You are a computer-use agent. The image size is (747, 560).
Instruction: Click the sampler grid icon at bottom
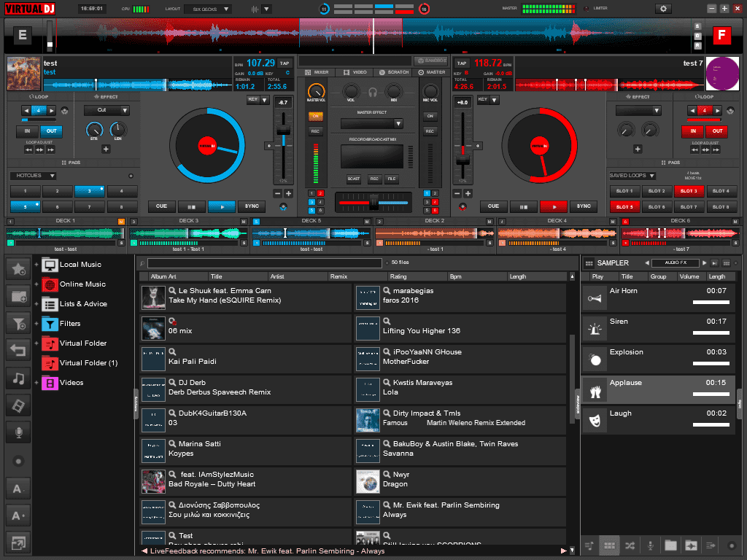click(609, 545)
